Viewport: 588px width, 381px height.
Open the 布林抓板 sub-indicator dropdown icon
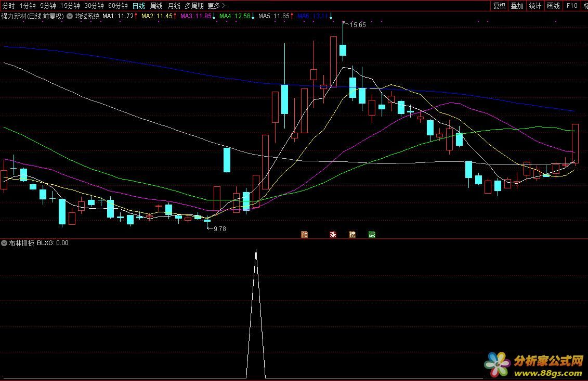tap(4, 243)
